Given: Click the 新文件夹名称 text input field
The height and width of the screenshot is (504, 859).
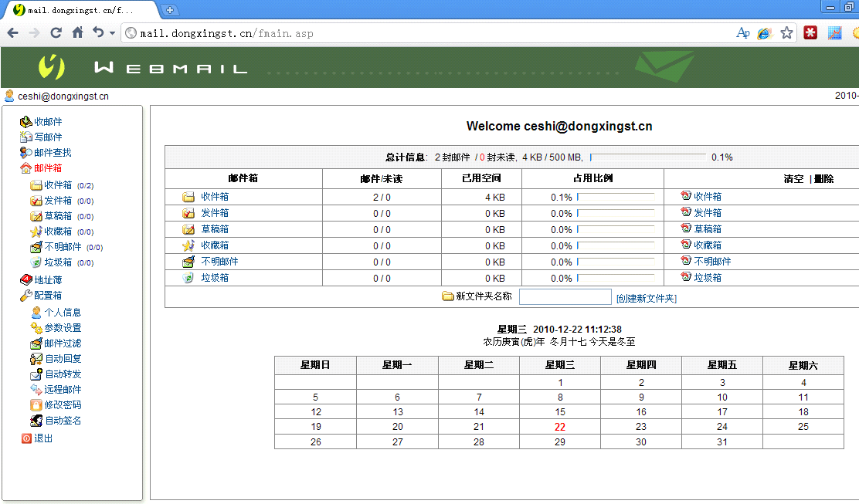Looking at the screenshot, I should tap(565, 297).
